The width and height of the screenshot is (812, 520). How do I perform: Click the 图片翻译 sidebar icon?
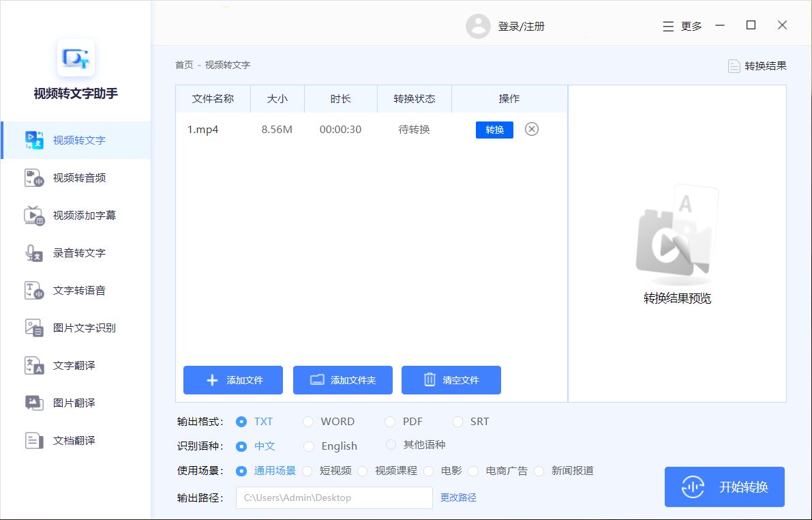click(x=34, y=403)
